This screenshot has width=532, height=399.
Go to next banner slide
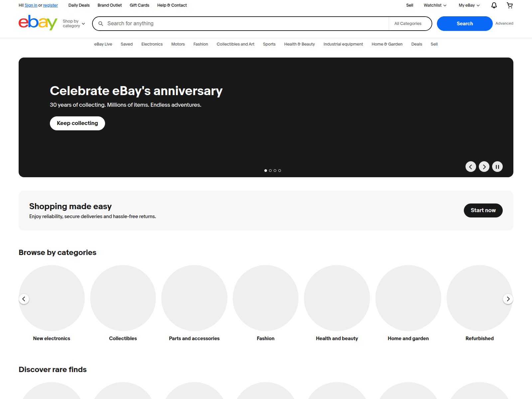pyautogui.click(x=484, y=167)
